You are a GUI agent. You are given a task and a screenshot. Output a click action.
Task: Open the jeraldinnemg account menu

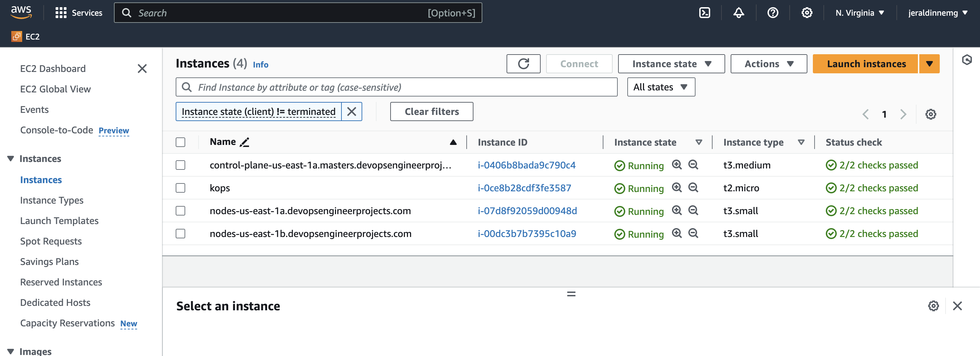937,13
